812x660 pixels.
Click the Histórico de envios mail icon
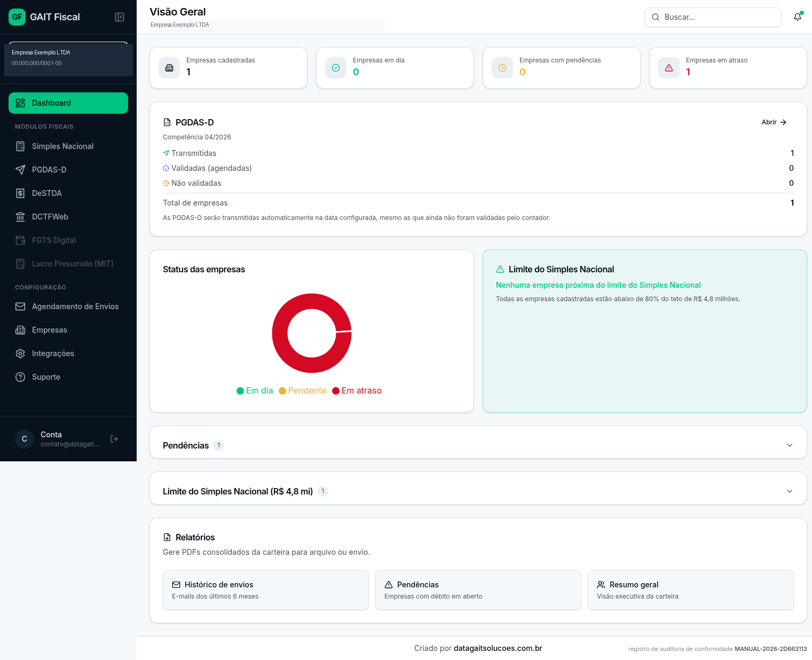pos(176,585)
